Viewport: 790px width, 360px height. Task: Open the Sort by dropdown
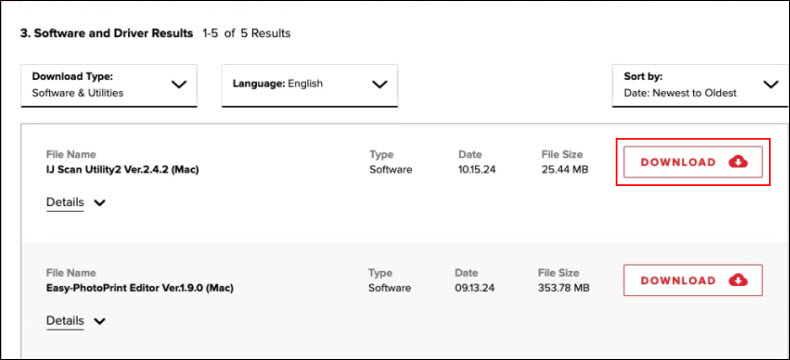(x=700, y=85)
